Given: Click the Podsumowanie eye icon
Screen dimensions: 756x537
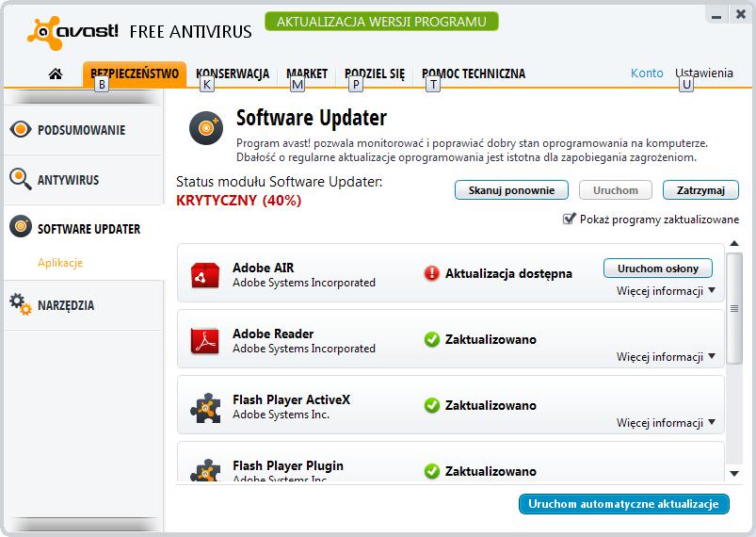Looking at the screenshot, I should pyautogui.click(x=21, y=129).
